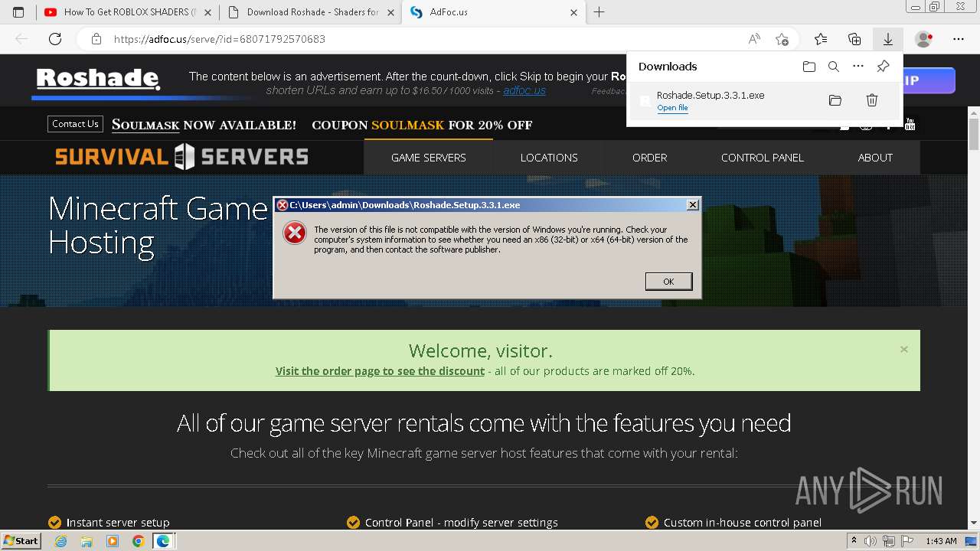
Task: Dismiss the Welcome visitor banner
Action: 904,349
